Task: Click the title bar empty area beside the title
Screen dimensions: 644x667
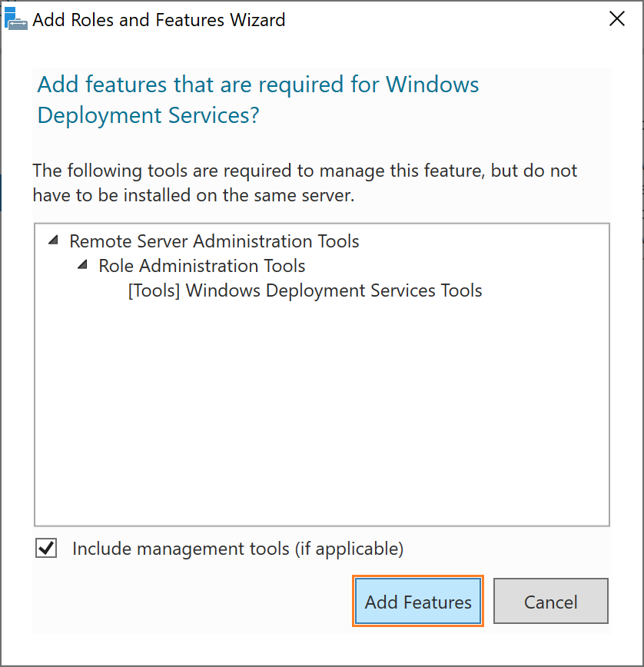Action: (x=443, y=19)
